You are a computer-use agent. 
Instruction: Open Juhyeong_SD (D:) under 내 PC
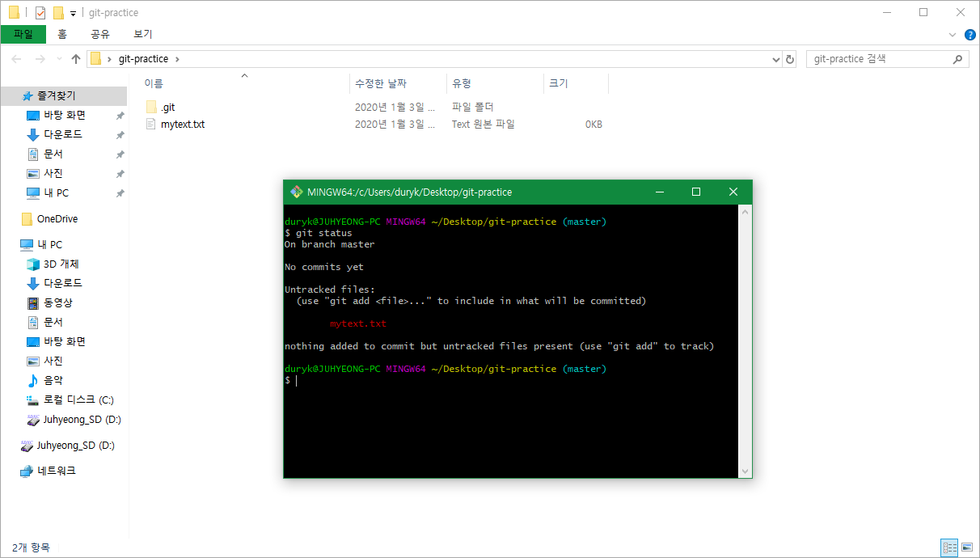82,420
